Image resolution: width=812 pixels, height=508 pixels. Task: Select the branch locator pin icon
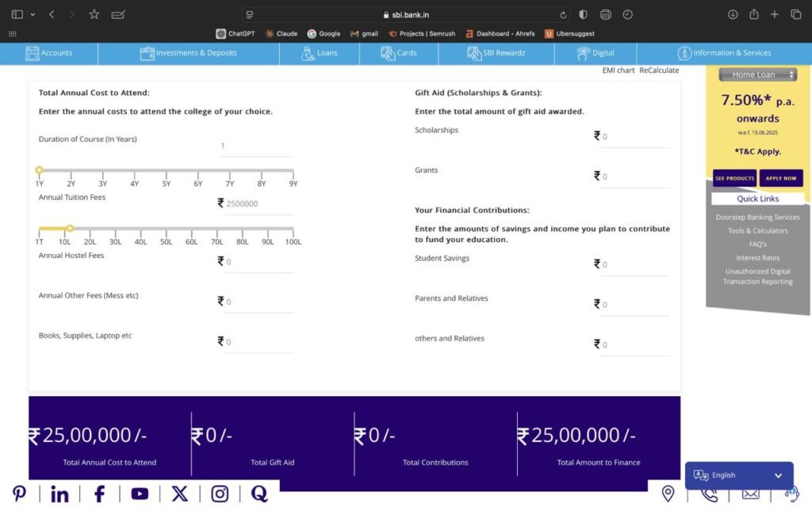(668, 493)
